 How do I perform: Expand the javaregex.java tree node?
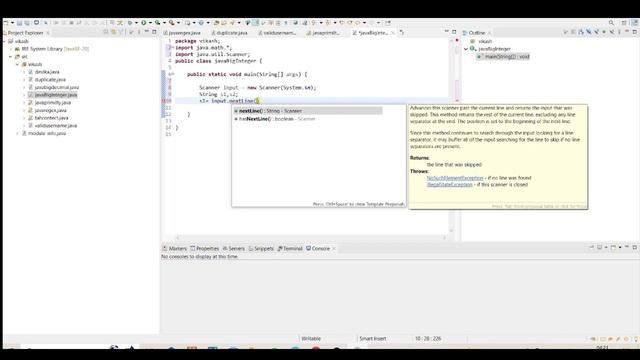[x=24, y=110]
